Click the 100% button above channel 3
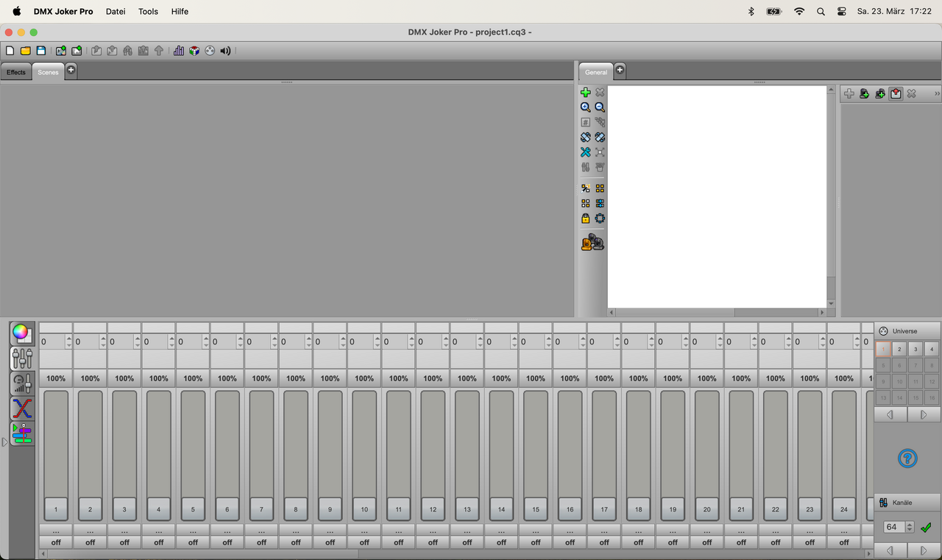The height and width of the screenshot is (560, 942). tap(124, 378)
